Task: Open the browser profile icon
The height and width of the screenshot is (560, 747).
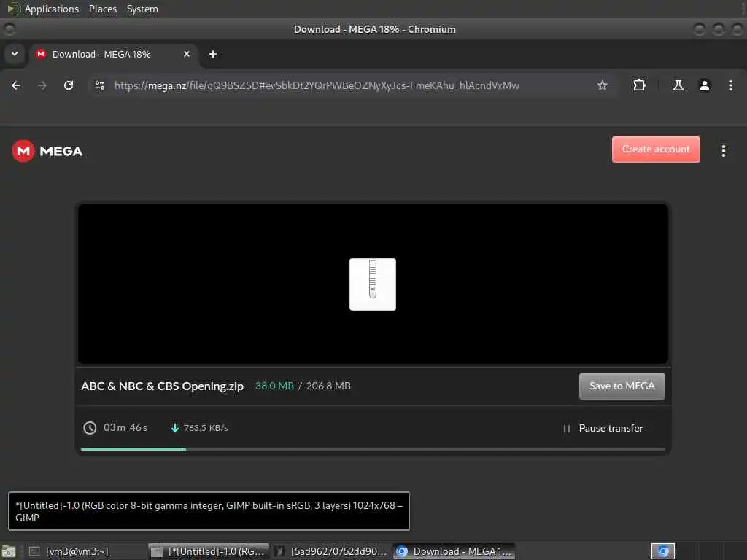Action: click(x=705, y=85)
